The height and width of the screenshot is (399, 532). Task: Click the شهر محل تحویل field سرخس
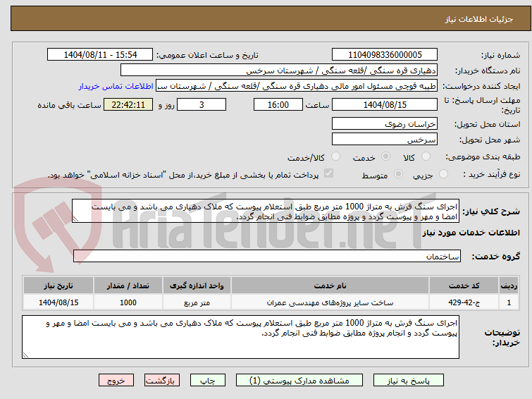[385, 139]
